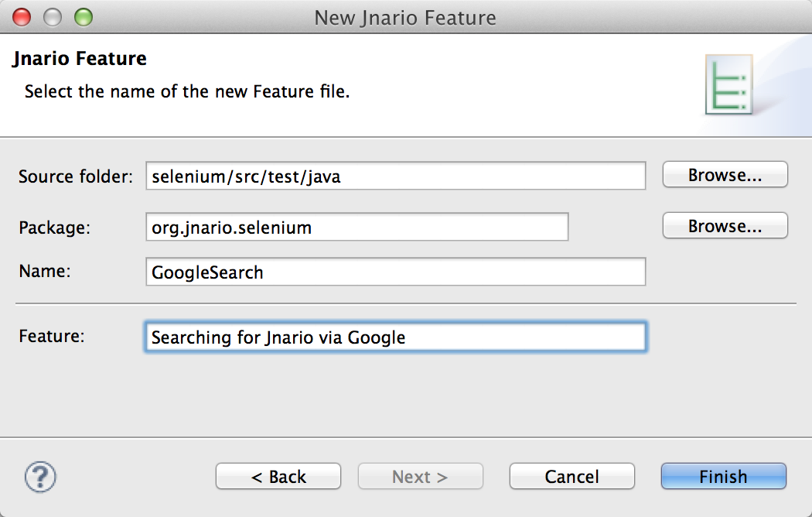Image resolution: width=812 pixels, height=517 pixels.
Task: Click the disabled Next button
Action: (x=420, y=476)
